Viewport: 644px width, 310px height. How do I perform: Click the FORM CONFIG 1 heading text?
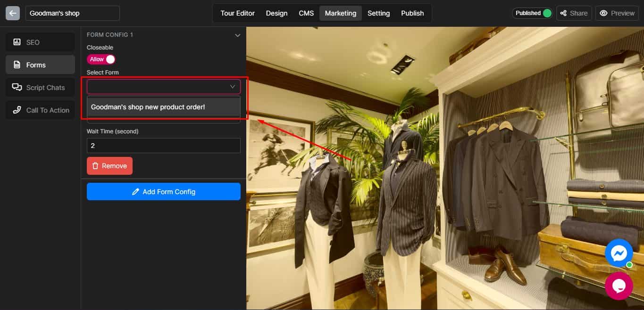point(110,35)
